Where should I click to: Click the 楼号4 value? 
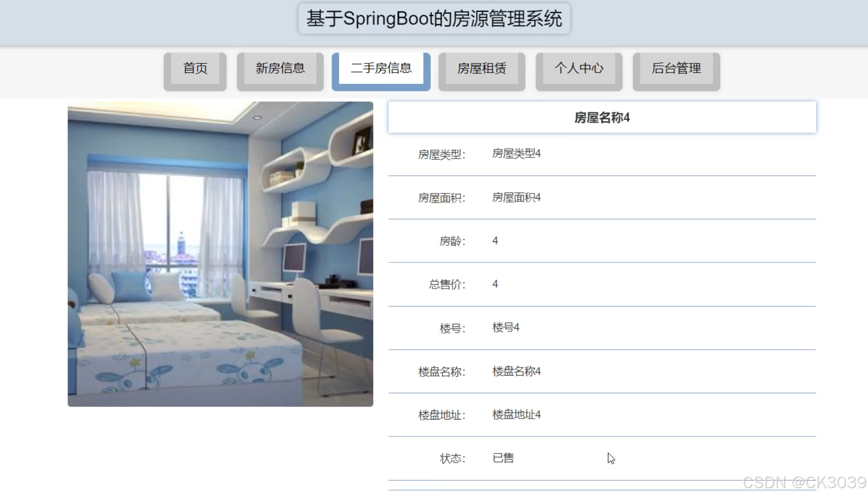click(506, 327)
